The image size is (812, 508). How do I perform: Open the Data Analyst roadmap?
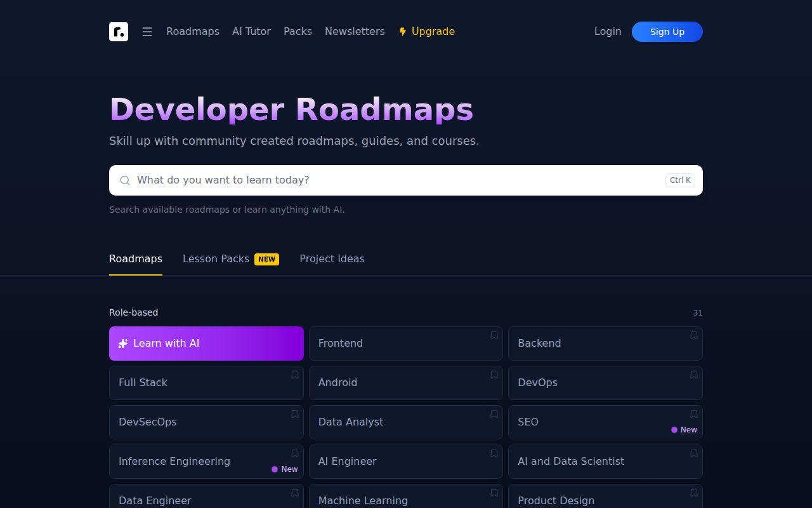(x=406, y=422)
